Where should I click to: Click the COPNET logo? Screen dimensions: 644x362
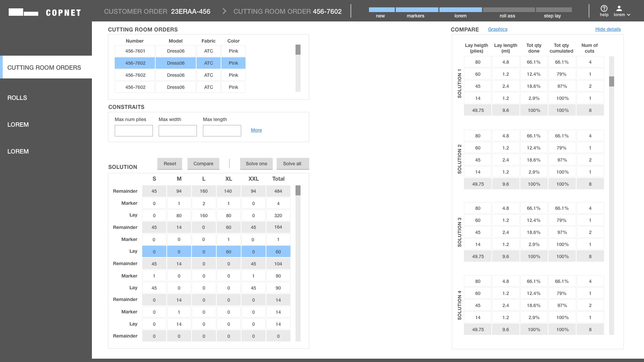(x=45, y=13)
